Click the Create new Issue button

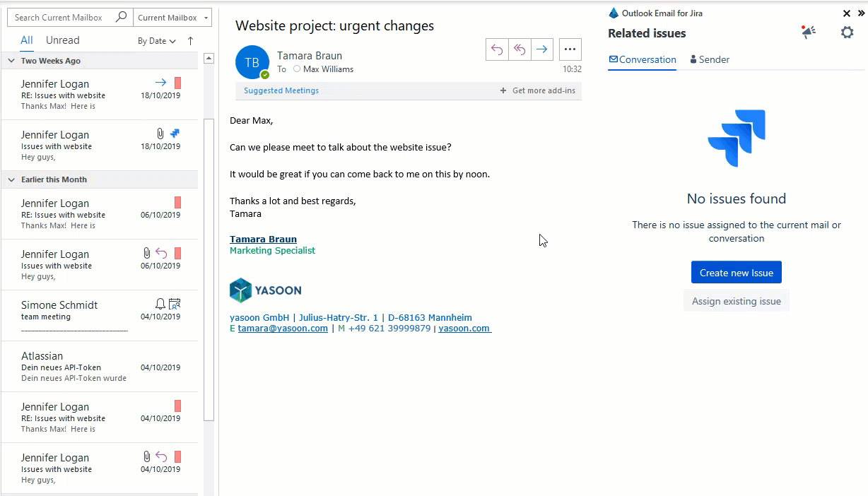(736, 273)
